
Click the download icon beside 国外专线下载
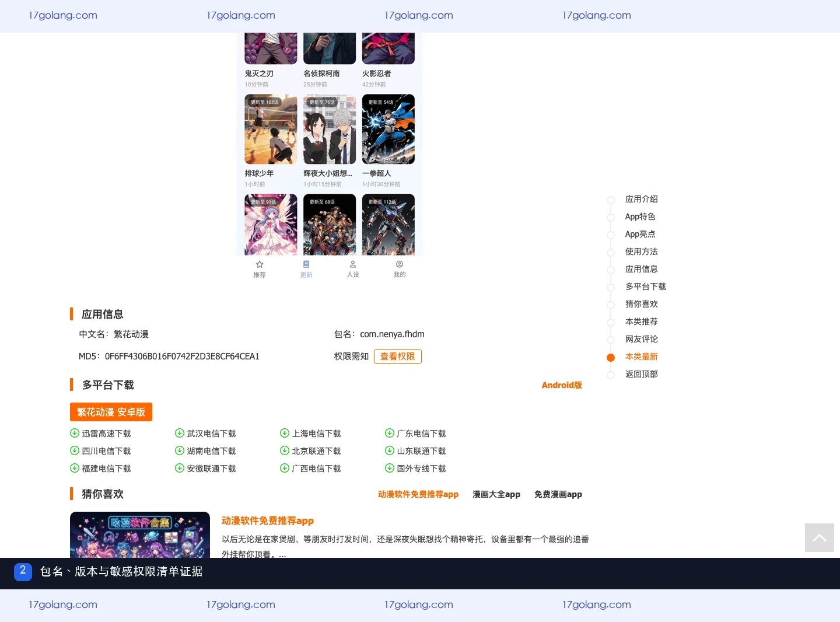(390, 468)
